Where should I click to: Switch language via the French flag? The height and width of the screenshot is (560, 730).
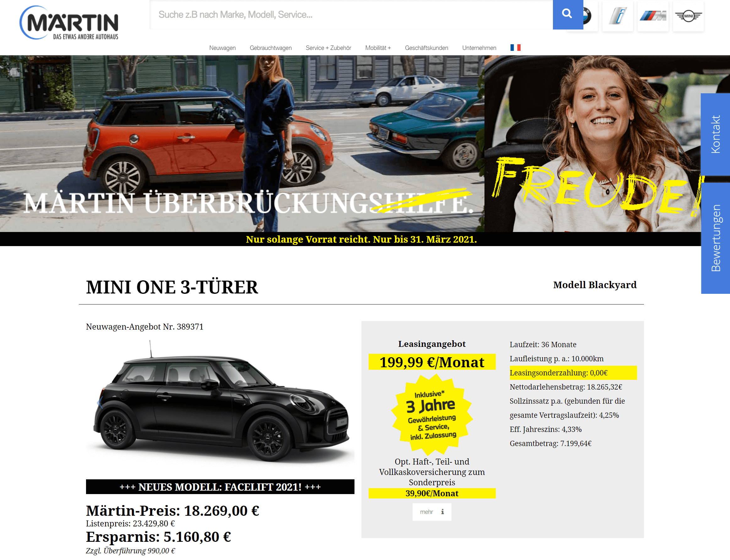pyautogui.click(x=515, y=48)
